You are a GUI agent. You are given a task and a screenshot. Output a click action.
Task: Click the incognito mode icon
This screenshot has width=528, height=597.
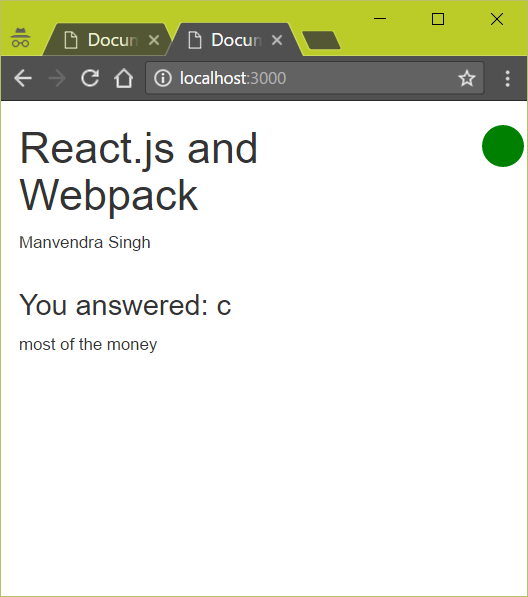21,38
